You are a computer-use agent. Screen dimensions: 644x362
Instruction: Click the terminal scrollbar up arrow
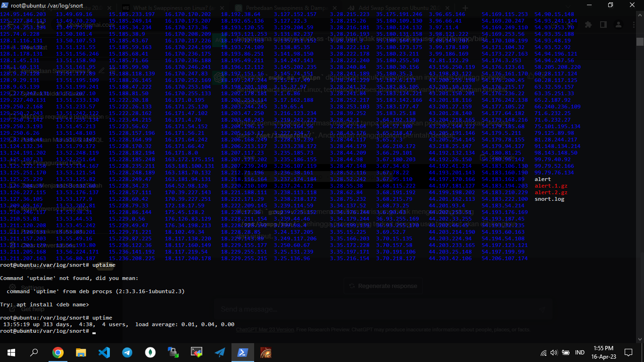click(x=640, y=15)
